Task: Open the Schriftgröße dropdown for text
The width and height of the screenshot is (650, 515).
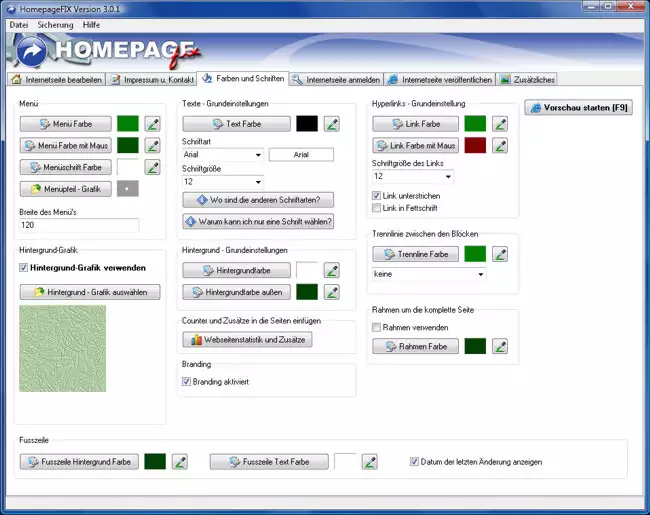Action: pos(223,182)
